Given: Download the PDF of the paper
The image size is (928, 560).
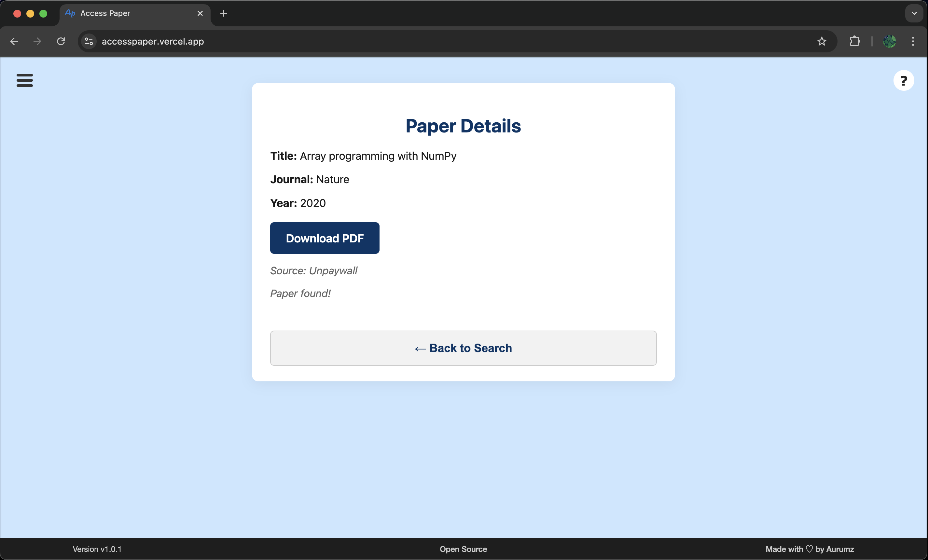Looking at the screenshot, I should click(324, 238).
